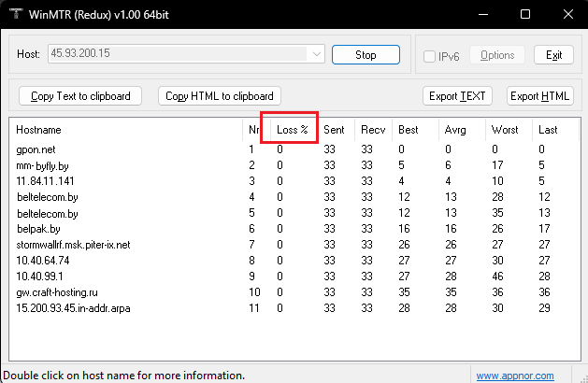588x383 pixels.
Task: Minimize the WinMTR window
Action: tap(483, 14)
